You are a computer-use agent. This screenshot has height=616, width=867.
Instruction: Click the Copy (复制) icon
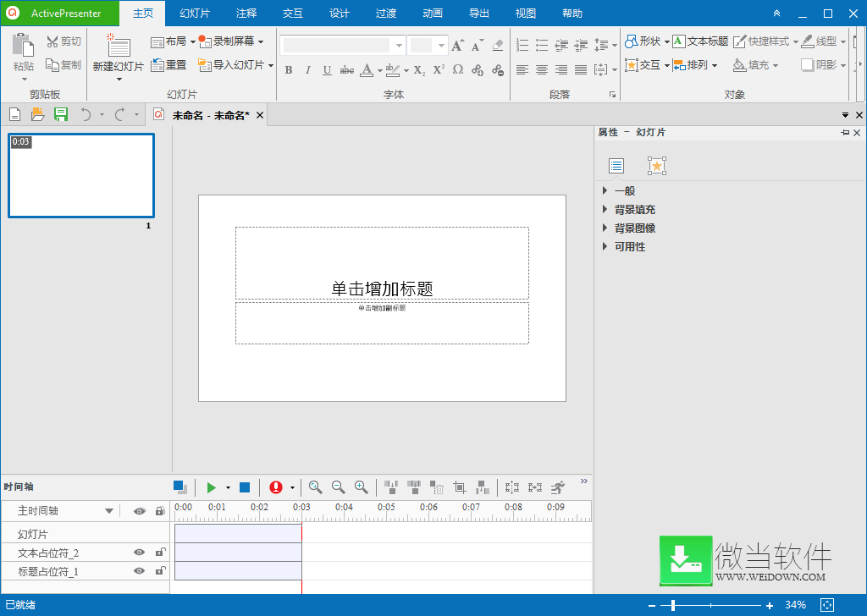[52, 65]
